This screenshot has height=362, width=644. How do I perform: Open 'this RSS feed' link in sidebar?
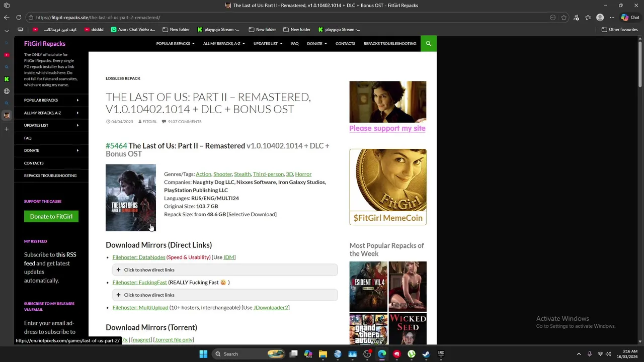point(50,259)
